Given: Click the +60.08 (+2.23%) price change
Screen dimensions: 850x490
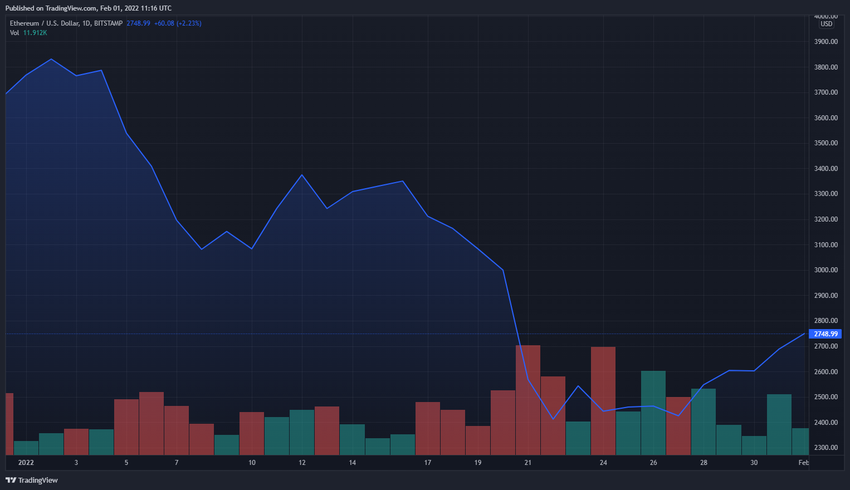Looking at the screenshot, I should pos(178,23).
